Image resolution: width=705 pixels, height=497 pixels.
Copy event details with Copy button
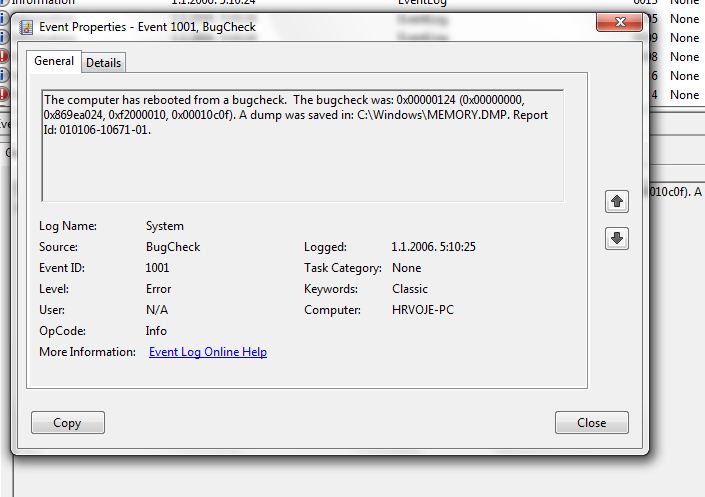68,423
